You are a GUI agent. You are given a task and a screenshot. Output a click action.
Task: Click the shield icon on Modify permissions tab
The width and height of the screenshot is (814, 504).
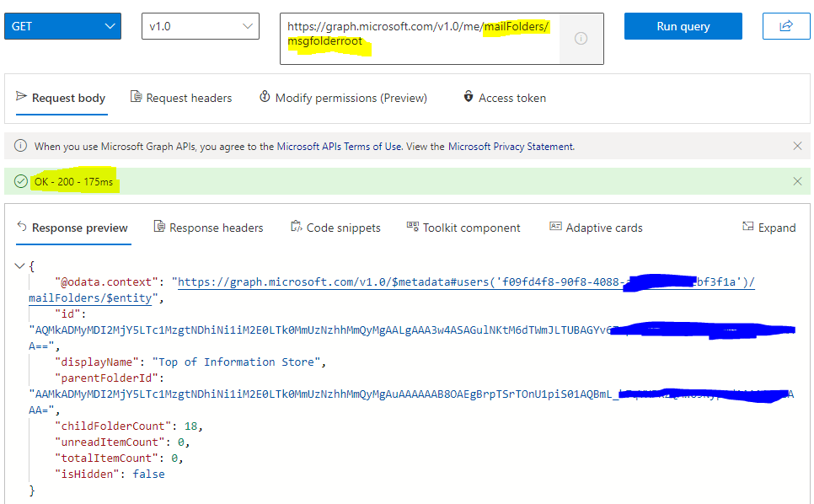pyautogui.click(x=265, y=97)
